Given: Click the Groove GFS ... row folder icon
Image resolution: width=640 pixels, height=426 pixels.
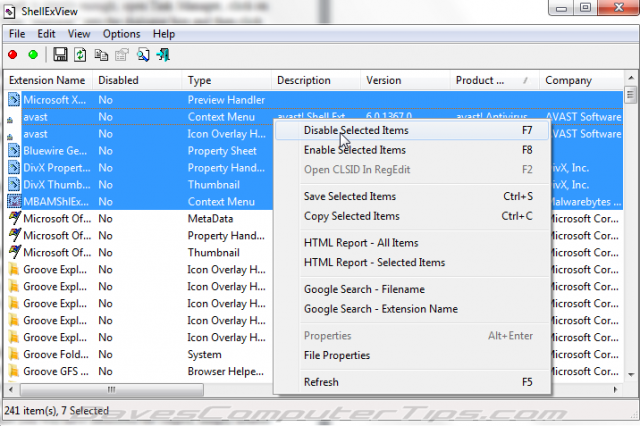Looking at the screenshot, I should [14, 371].
